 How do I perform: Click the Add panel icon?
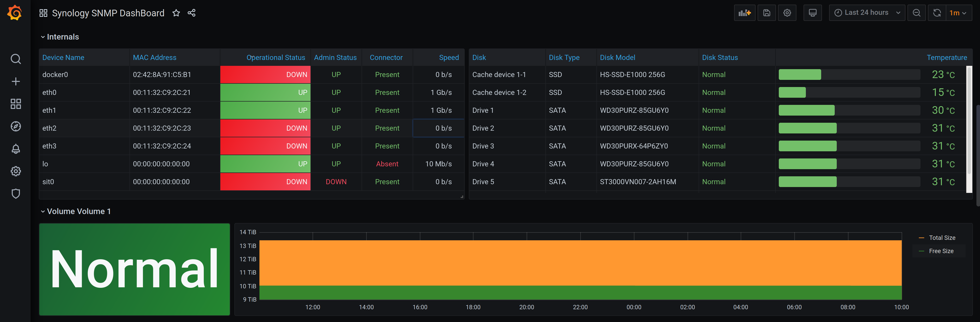(744, 13)
